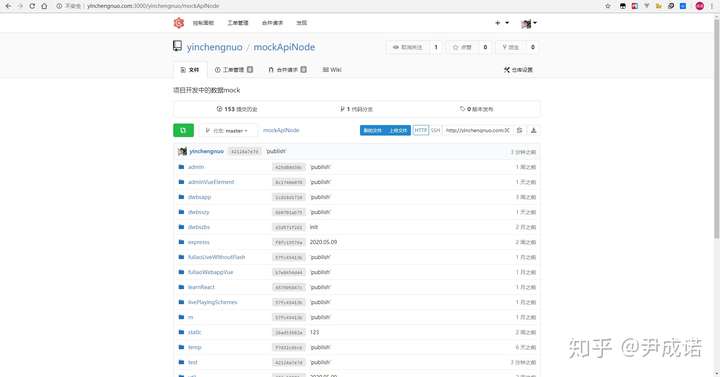The image size is (720, 377).
Task: Click the browser forward arrow
Action: tap(20, 6)
